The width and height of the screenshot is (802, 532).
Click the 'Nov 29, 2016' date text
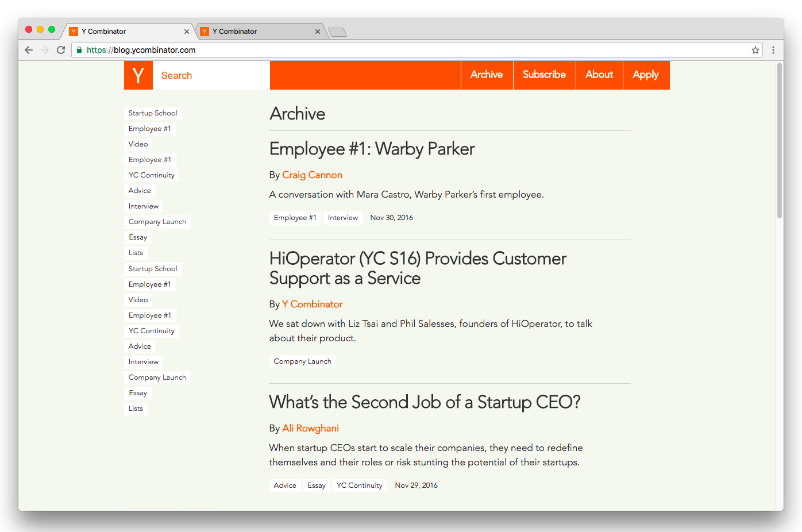pyautogui.click(x=417, y=485)
